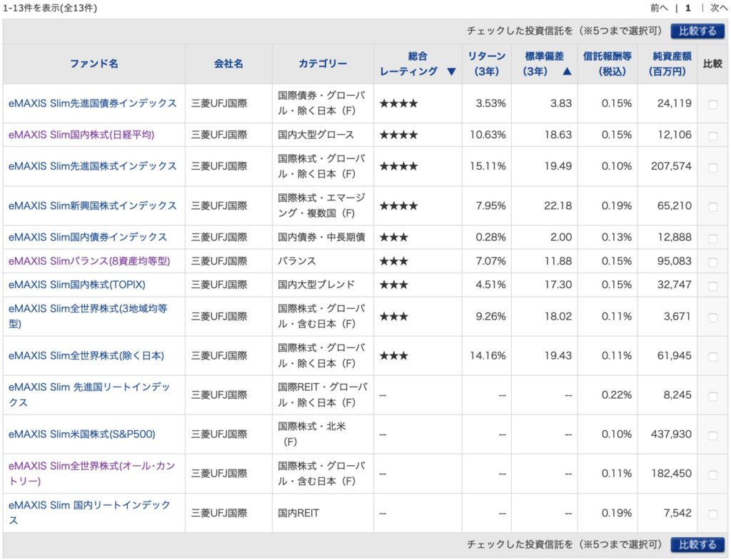Screen dimensions: 731x560
Task: Go to next page with 次へ
Action: (x=720, y=8)
